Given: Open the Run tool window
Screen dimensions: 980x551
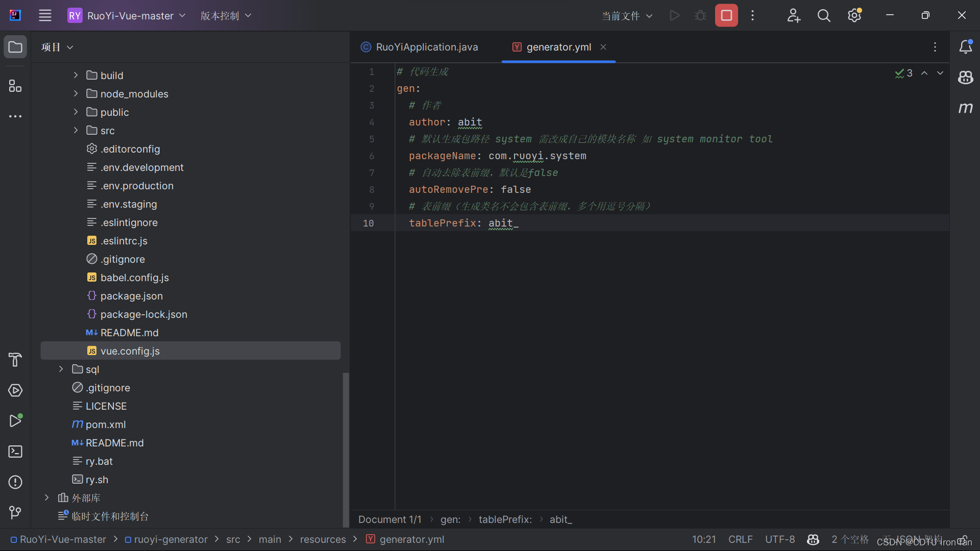Looking at the screenshot, I should [15, 421].
